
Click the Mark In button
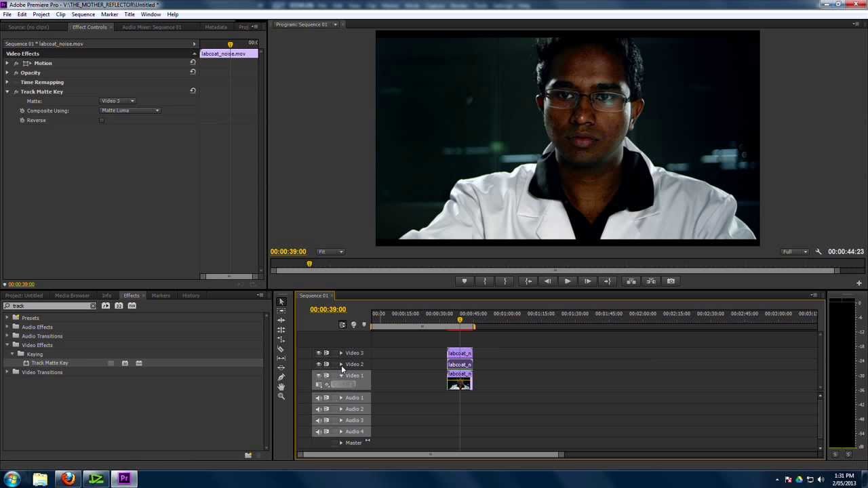click(485, 281)
